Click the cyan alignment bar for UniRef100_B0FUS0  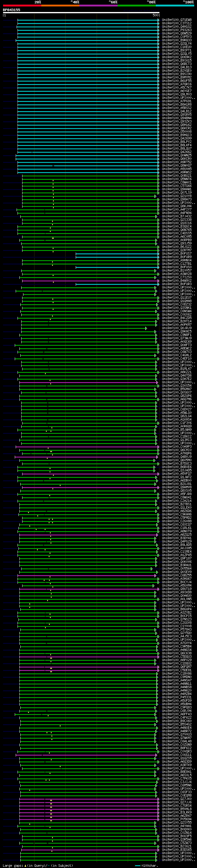point(117,267)
